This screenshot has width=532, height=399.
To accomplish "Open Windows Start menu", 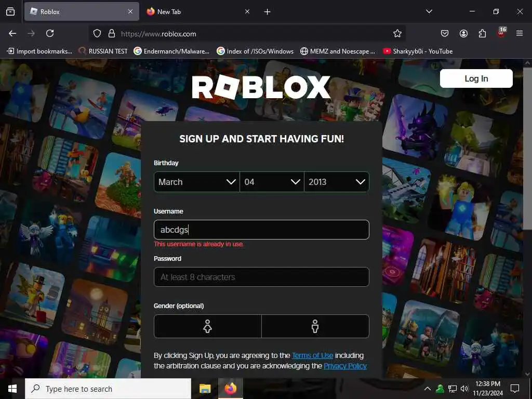I will (12, 389).
